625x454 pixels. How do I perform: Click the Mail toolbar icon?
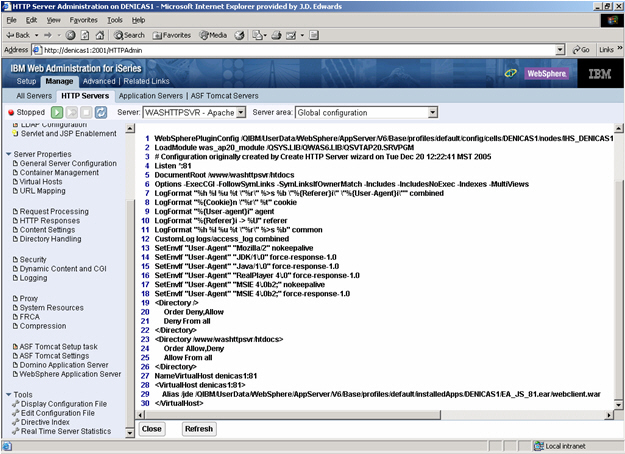click(x=258, y=35)
